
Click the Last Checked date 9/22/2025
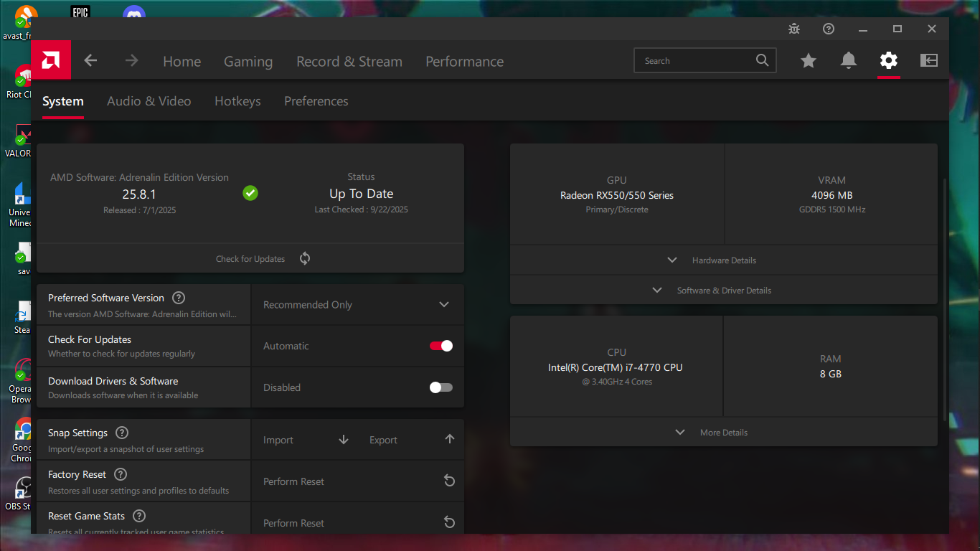362,209
